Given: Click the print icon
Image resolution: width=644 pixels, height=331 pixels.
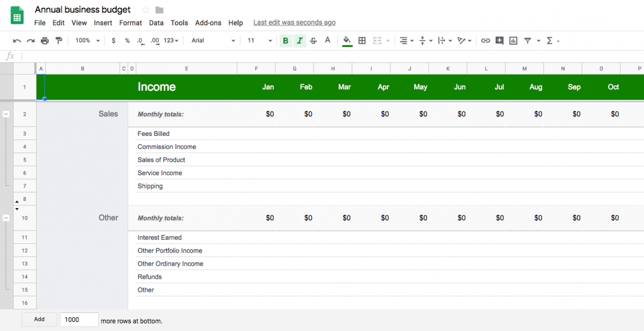Looking at the screenshot, I should pos(45,41).
